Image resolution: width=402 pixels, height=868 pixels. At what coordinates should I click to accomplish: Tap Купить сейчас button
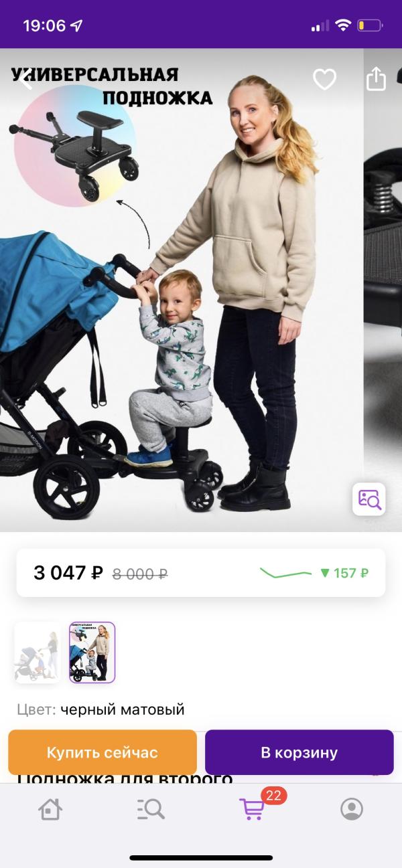[103, 752]
